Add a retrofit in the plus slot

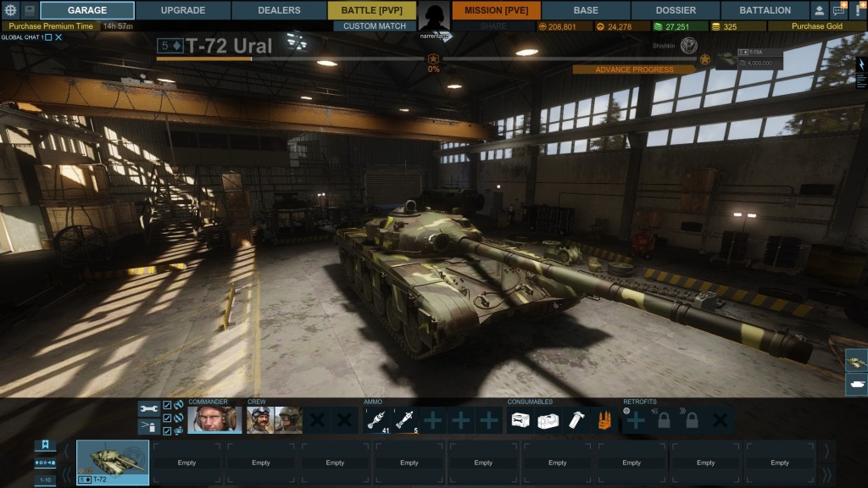click(636, 420)
